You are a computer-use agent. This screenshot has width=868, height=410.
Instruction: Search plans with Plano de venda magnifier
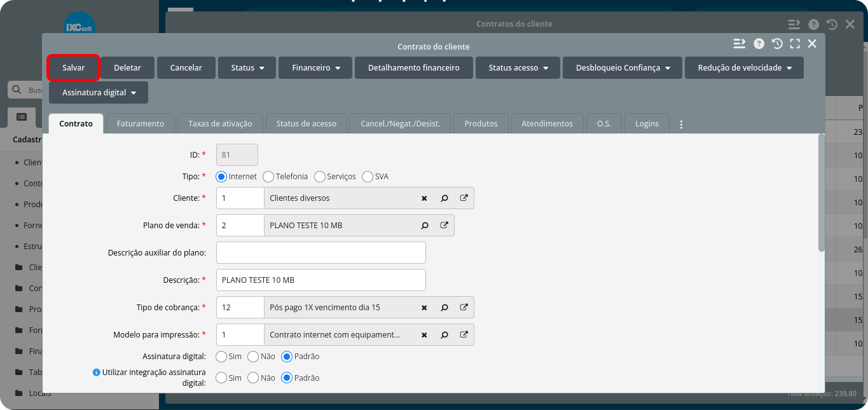(424, 226)
